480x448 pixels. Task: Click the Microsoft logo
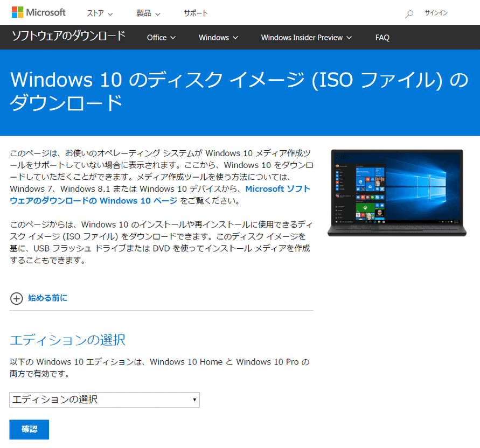point(39,12)
